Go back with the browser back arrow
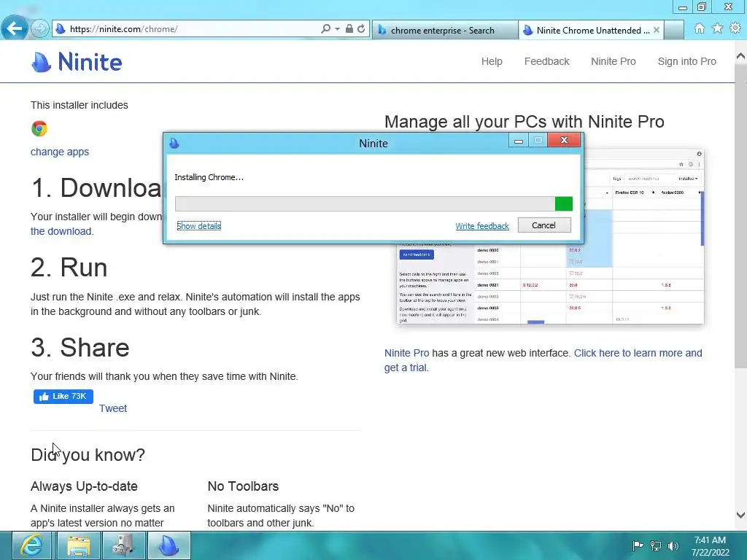This screenshot has width=747, height=560. [x=15, y=28]
